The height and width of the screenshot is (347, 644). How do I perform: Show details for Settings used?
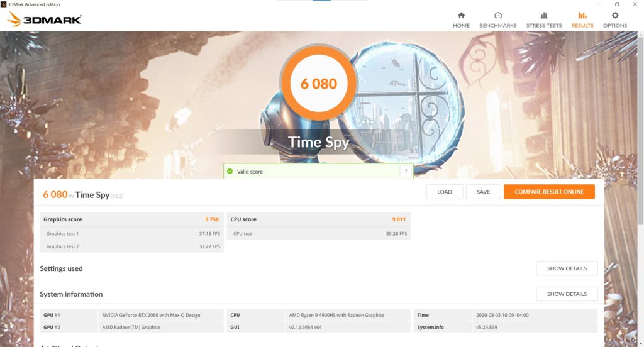pos(566,268)
